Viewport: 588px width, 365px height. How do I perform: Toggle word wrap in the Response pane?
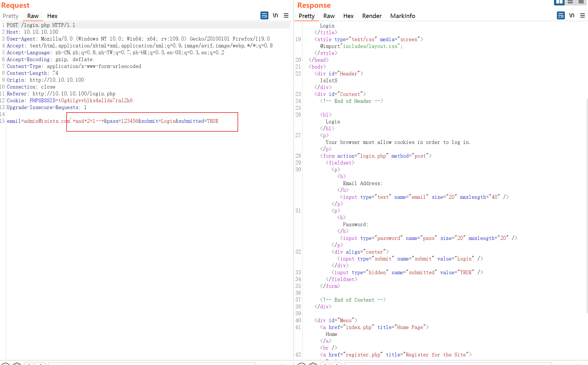pyautogui.click(x=561, y=15)
